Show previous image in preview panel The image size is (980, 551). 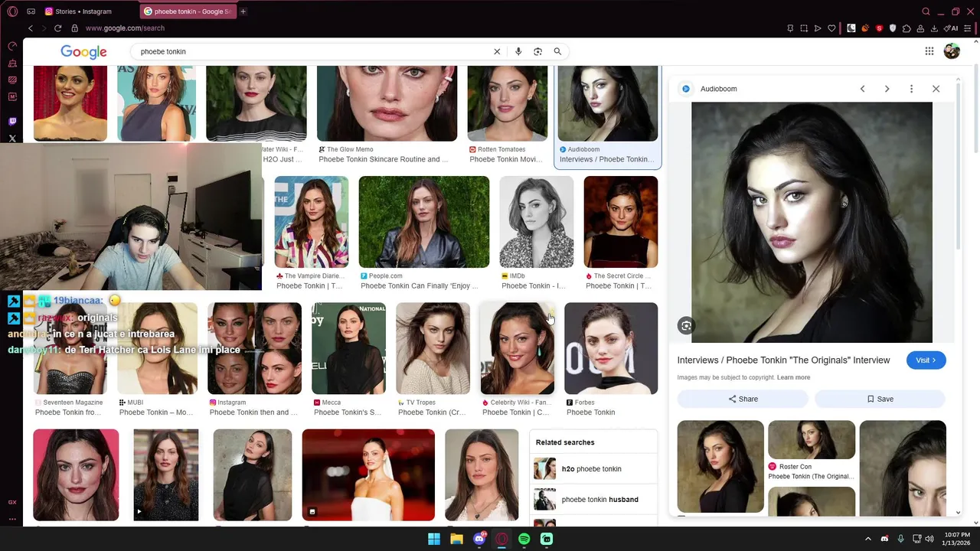tap(862, 89)
